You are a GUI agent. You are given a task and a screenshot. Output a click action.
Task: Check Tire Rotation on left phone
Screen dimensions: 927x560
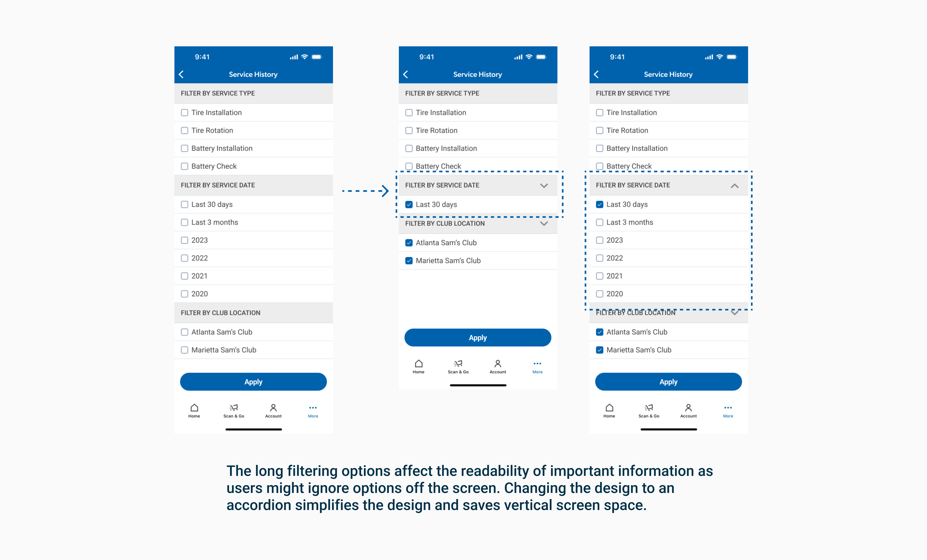184,130
